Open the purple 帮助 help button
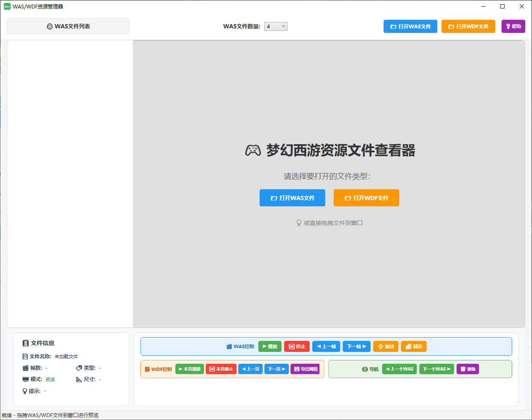This screenshot has width=532, height=420. tap(513, 26)
